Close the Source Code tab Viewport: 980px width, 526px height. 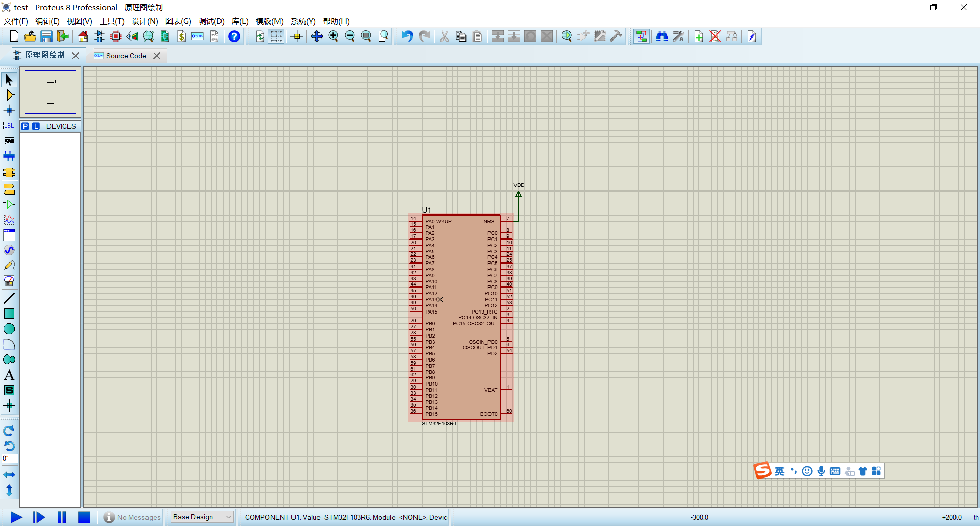[157, 56]
